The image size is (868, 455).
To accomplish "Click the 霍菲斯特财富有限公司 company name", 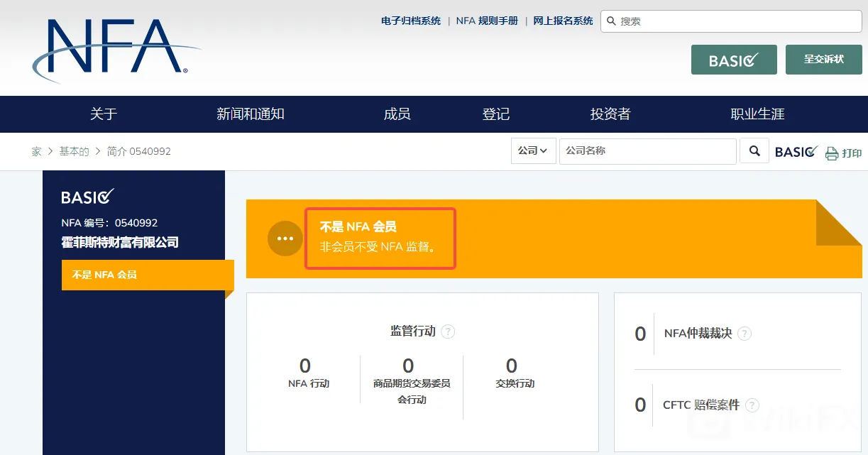I will (x=120, y=243).
